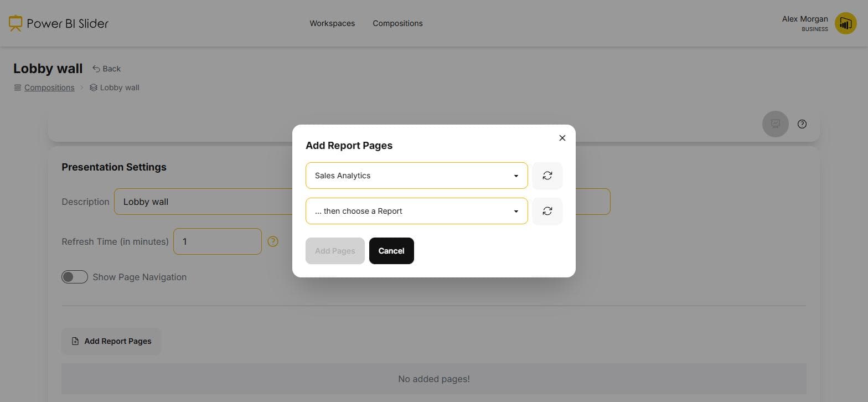The height and width of the screenshot is (402, 868).
Task: Open Alex Morgan's profile avatar
Action: pos(845,23)
